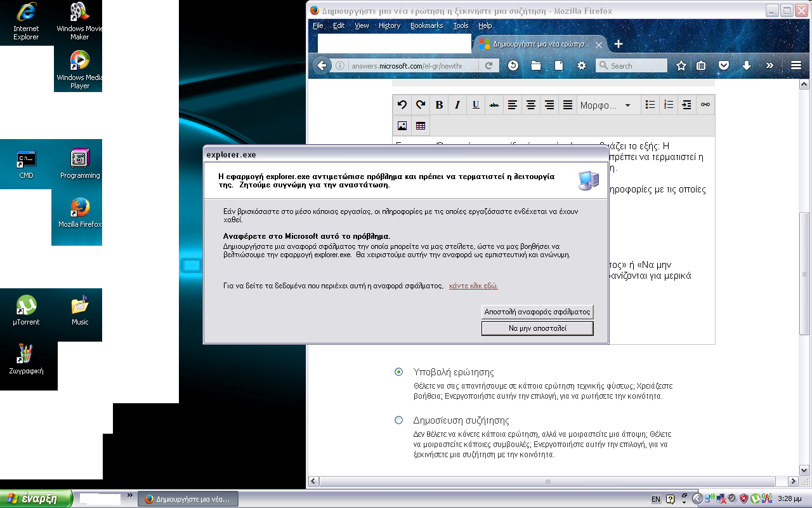This screenshot has height=508, width=812.
Task: Click 'Να μην αποσταλεί' button
Action: [537, 328]
